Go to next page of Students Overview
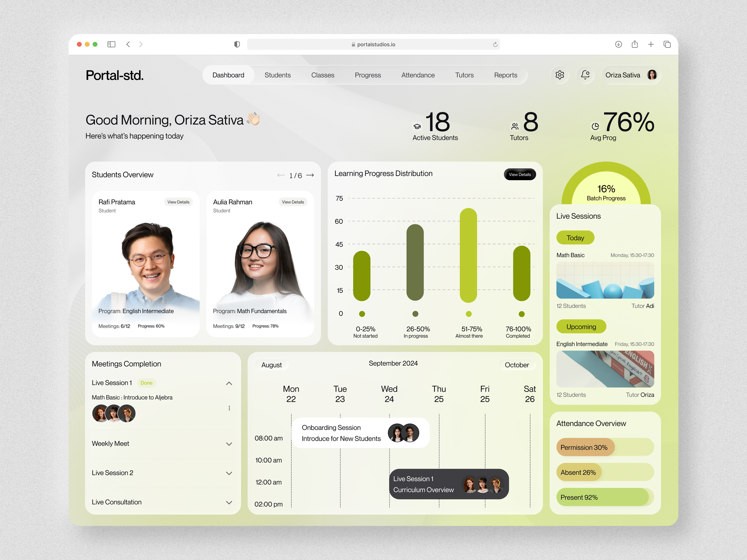 pyautogui.click(x=310, y=175)
